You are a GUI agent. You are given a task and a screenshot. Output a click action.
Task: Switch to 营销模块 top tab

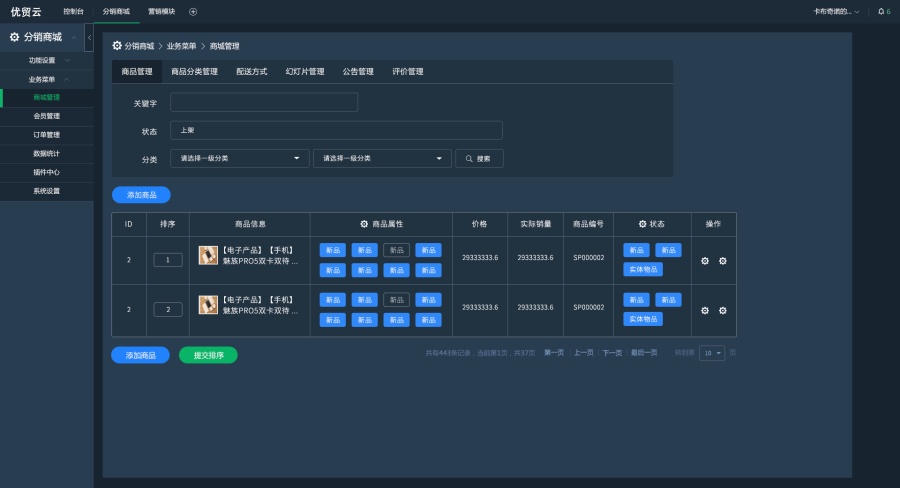(161, 11)
